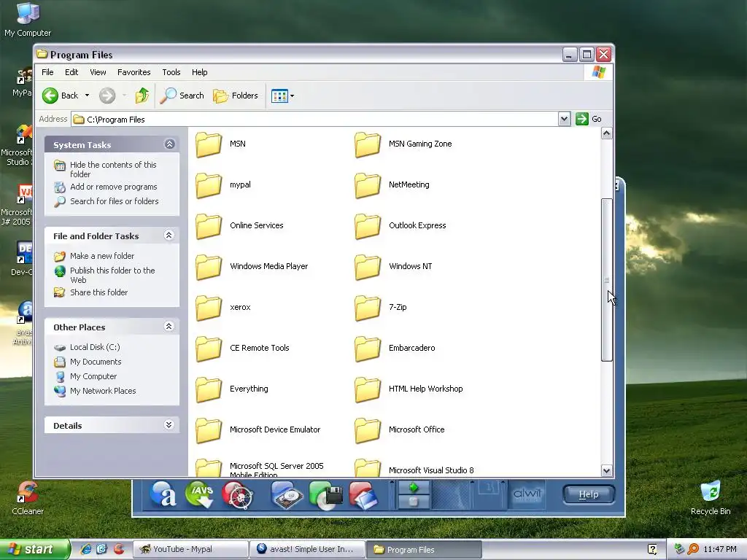Click Hide the contents of this folder
Viewport: 747px width, 560px height.
(106, 169)
